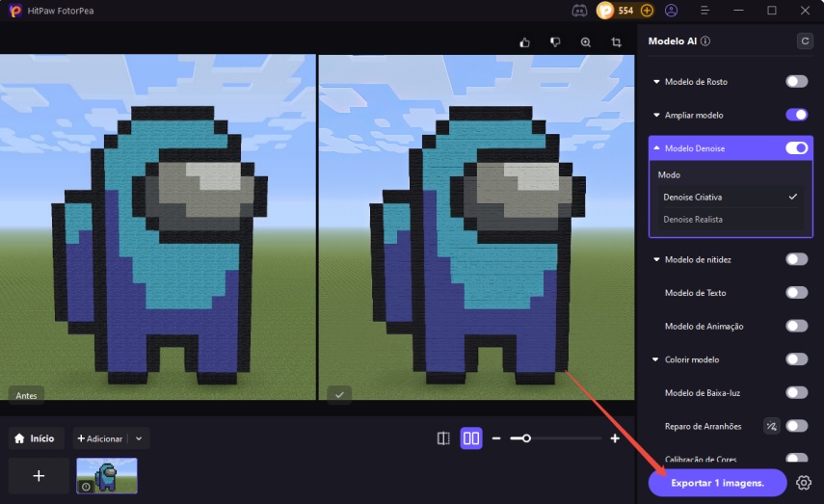824x504 pixels.
Task: Click the thumbs down feedback icon
Action: [555, 42]
